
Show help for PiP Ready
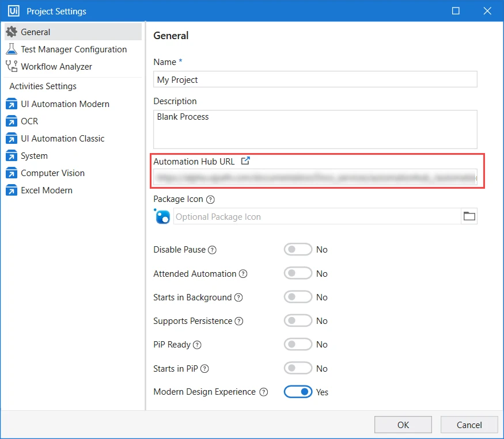pyautogui.click(x=197, y=345)
